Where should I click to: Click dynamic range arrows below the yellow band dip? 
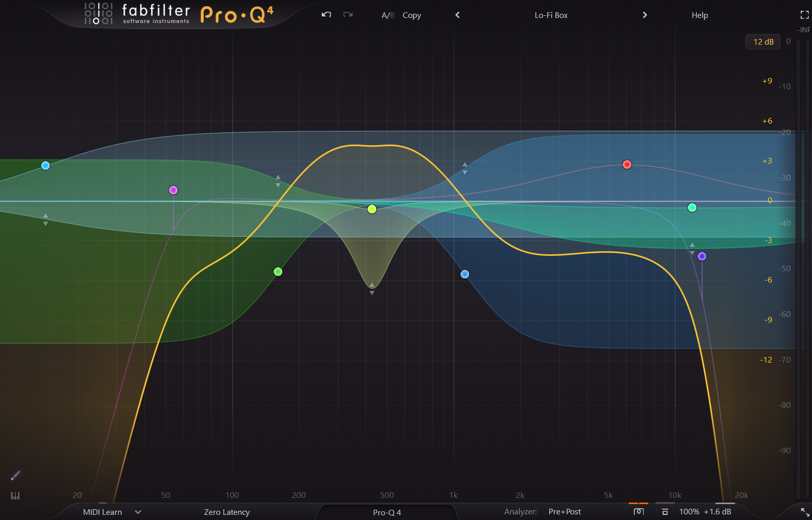[372, 289]
